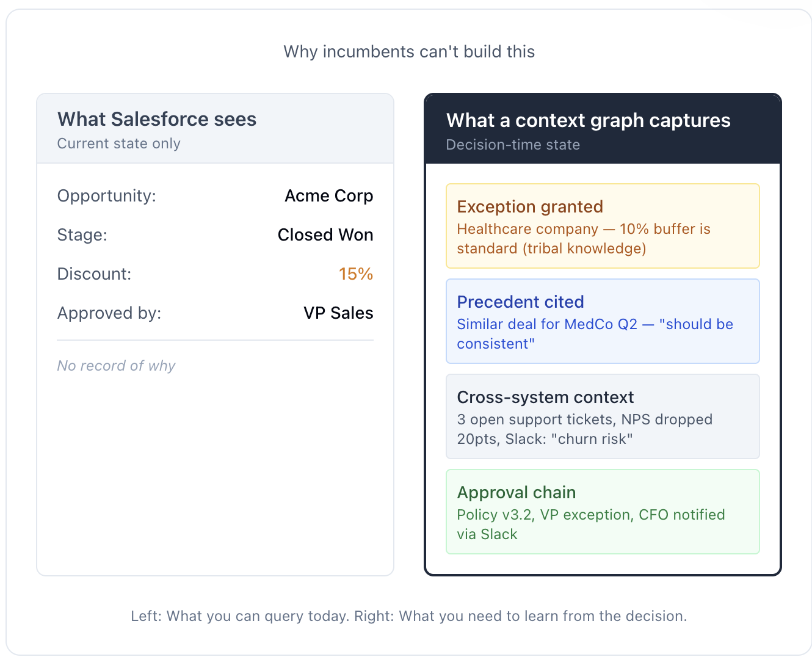
Task: Click the "Opportunity:" field label
Action: tap(106, 196)
